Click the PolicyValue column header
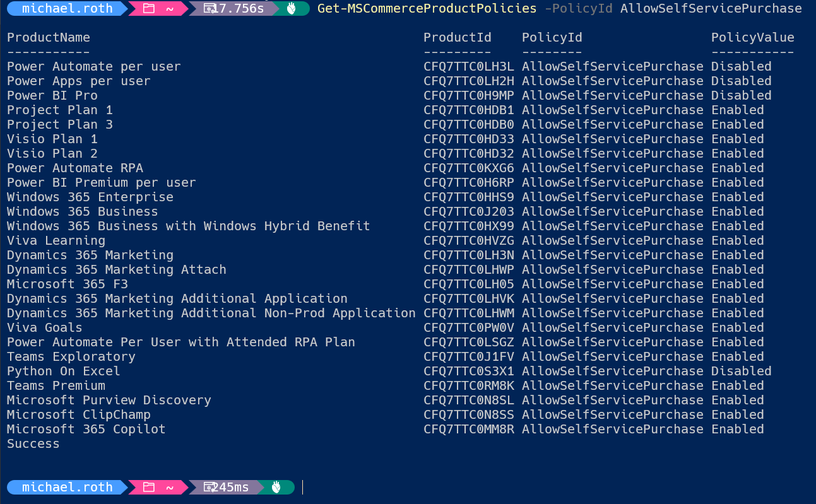 click(x=753, y=37)
